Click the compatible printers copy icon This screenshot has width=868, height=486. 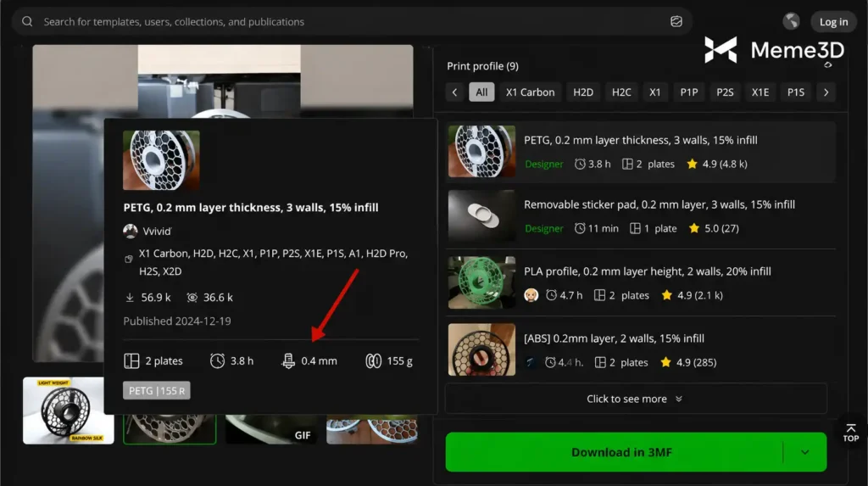(129, 259)
